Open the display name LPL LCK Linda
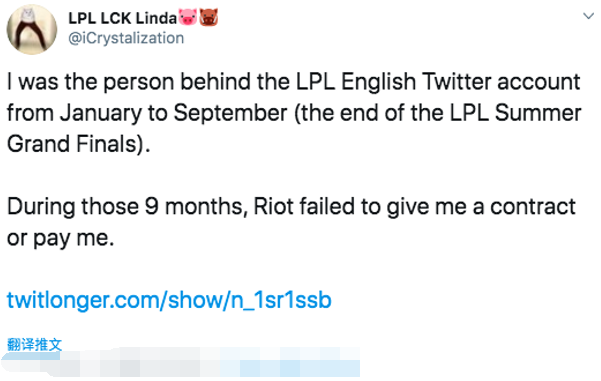Screen dimensions: 601x381 click(x=122, y=18)
